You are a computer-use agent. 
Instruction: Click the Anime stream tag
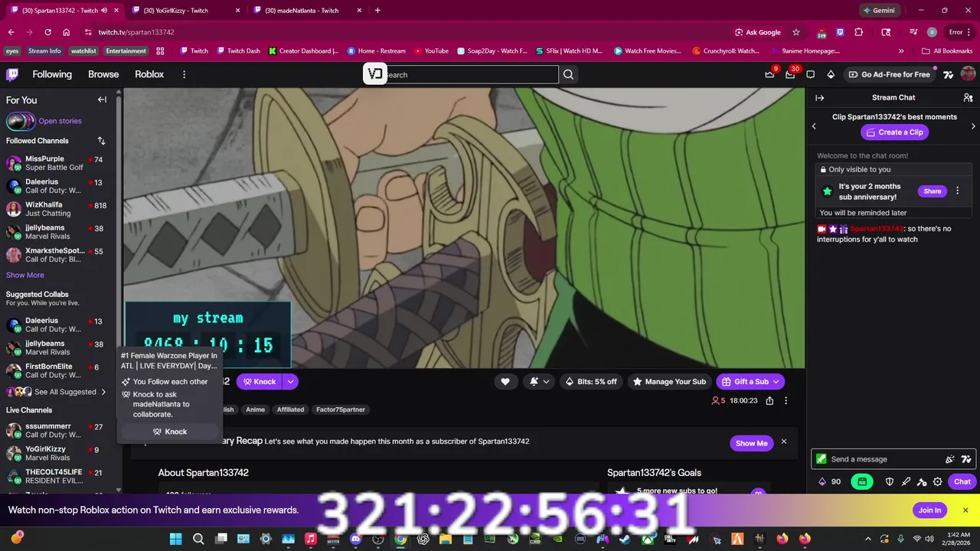point(255,409)
